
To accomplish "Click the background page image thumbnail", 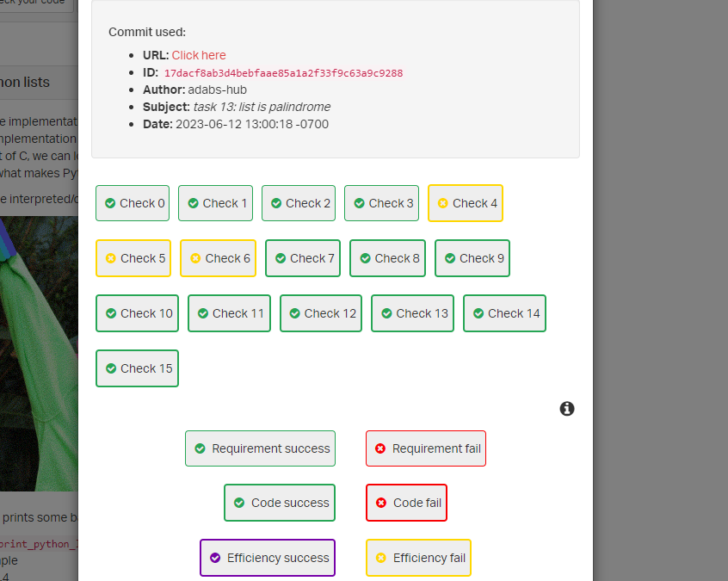I will 39,354.
